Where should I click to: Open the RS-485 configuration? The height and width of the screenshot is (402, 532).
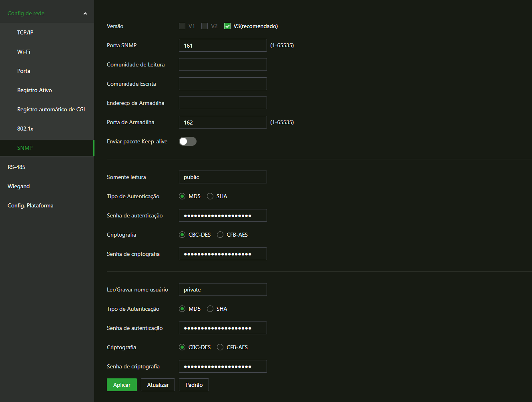click(x=16, y=167)
